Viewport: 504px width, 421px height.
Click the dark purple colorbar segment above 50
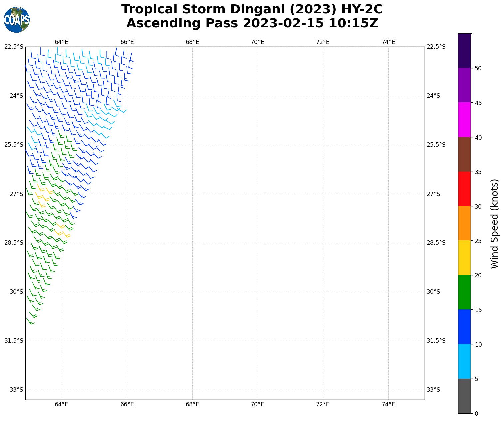[x=464, y=51]
